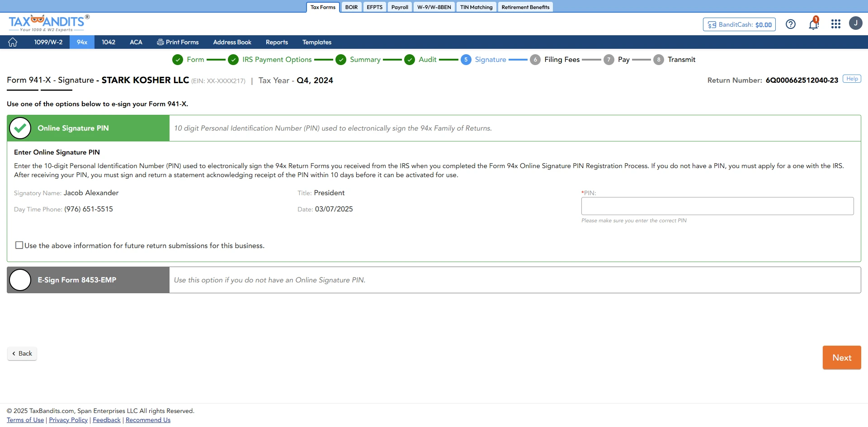Click the signatory name Jacob Alexander

[x=91, y=193]
